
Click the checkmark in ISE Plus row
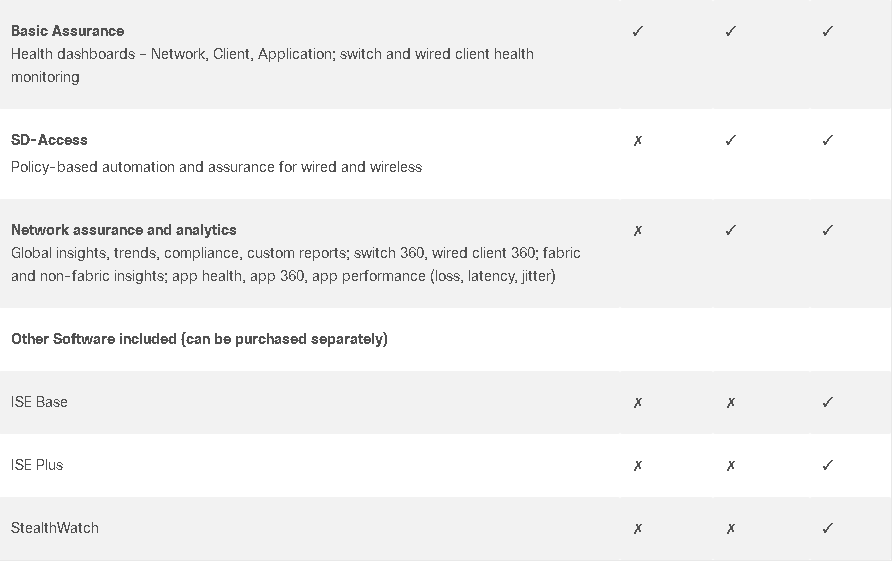pos(828,465)
